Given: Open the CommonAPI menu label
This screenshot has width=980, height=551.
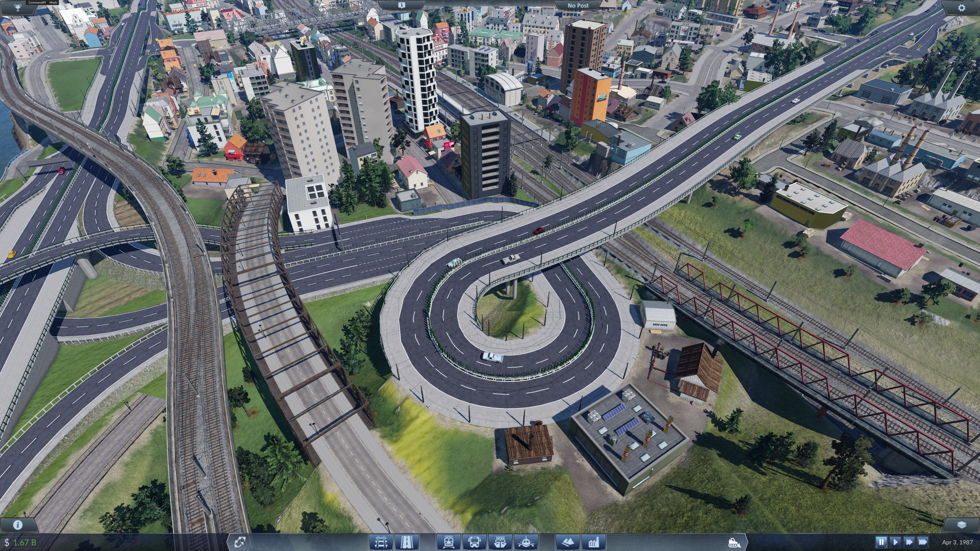Looking at the screenshot, I should (x=37, y=2).
